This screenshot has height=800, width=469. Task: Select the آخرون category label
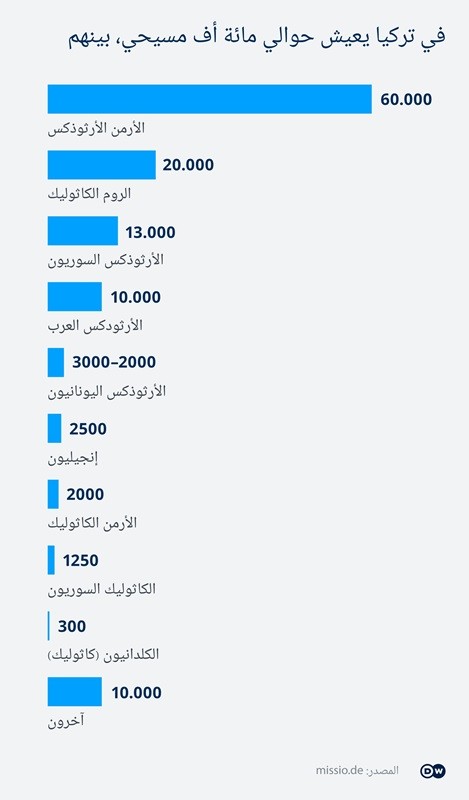[x=66, y=721]
